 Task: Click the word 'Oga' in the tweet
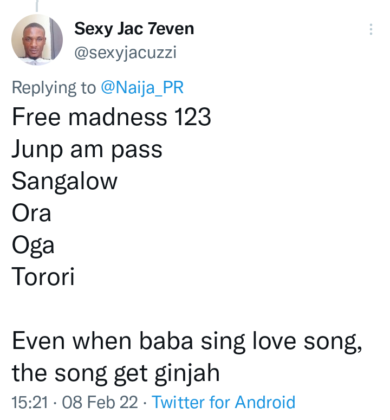[x=33, y=246]
